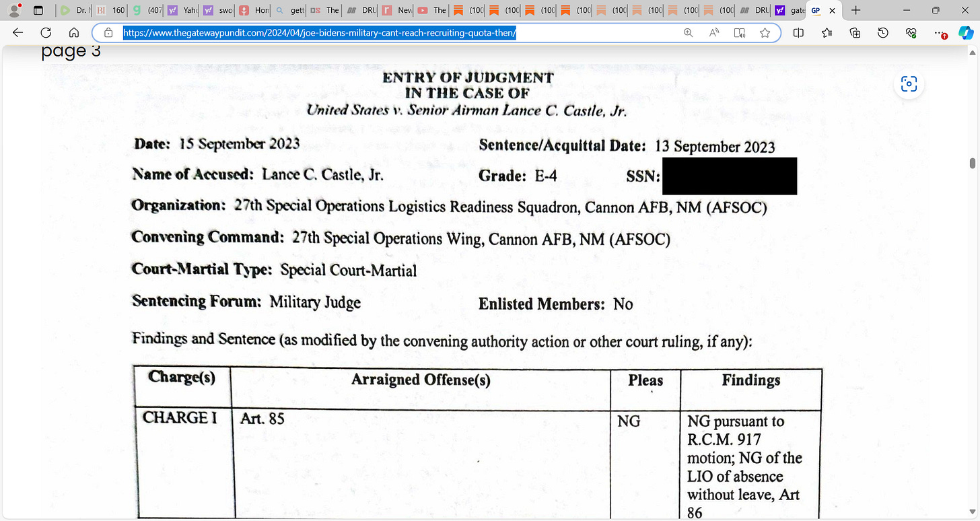Launch the Copilot sidebar
This screenshot has height=521, width=980.
966,32
